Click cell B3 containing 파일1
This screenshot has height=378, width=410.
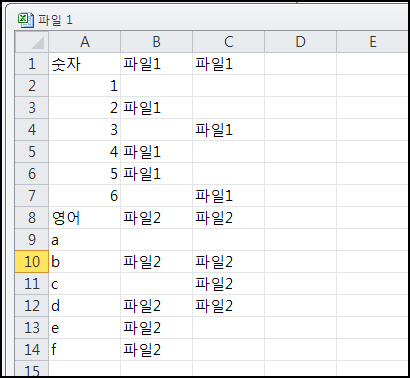[x=156, y=108]
